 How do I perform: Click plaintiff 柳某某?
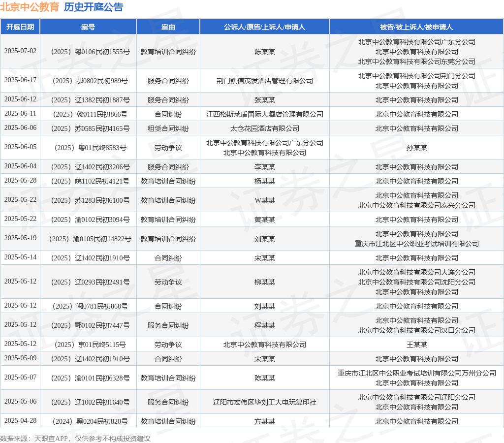pyautogui.click(x=264, y=282)
